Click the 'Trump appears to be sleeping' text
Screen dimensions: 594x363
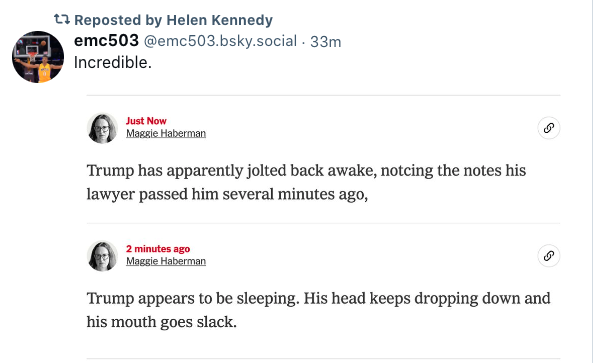318,310
